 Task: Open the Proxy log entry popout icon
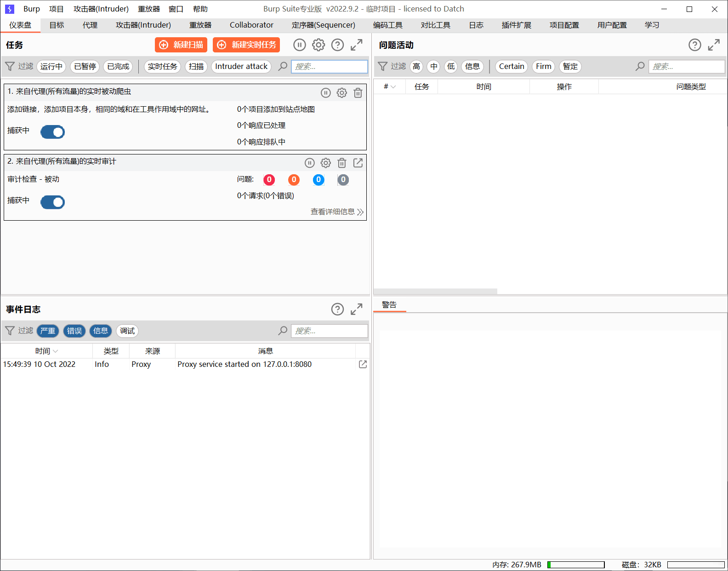pos(363,364)
